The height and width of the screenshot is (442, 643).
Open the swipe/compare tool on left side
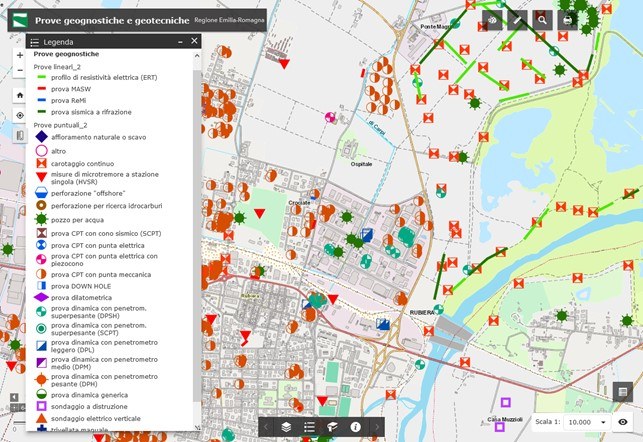pyautogui.click(x=19, y=135)
